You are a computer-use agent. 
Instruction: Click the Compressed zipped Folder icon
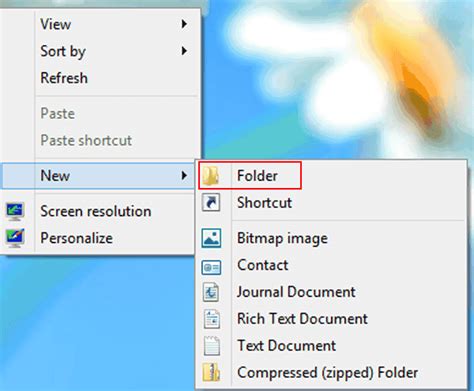211,372
